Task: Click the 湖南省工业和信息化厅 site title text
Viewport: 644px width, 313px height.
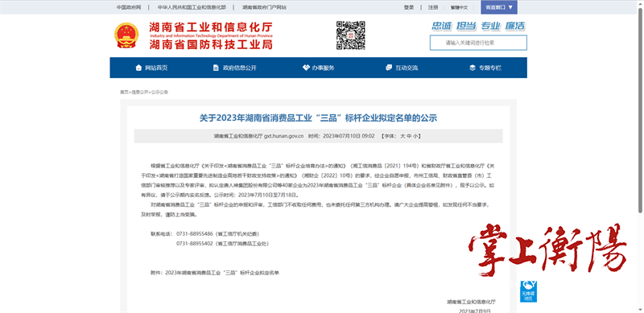Action: coord(211,27)
